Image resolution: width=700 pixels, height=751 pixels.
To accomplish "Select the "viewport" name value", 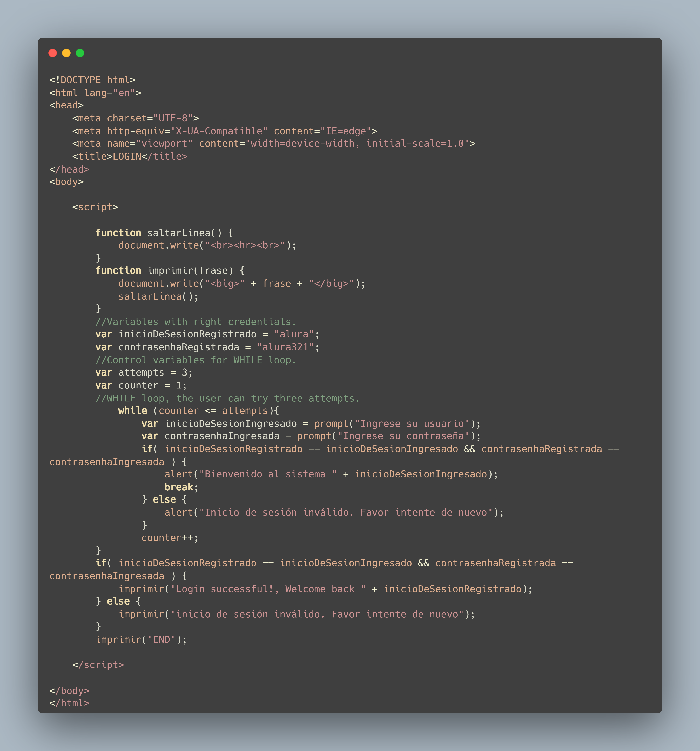I will (164, 144).
